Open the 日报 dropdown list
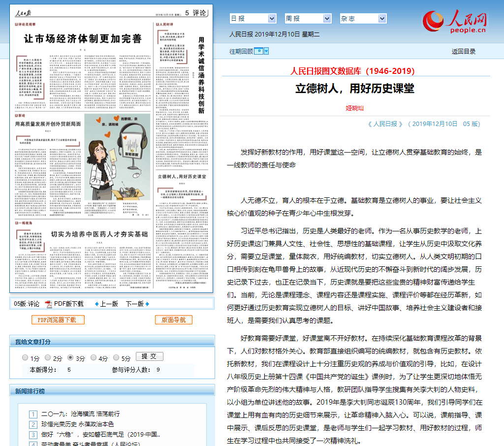 253,18
